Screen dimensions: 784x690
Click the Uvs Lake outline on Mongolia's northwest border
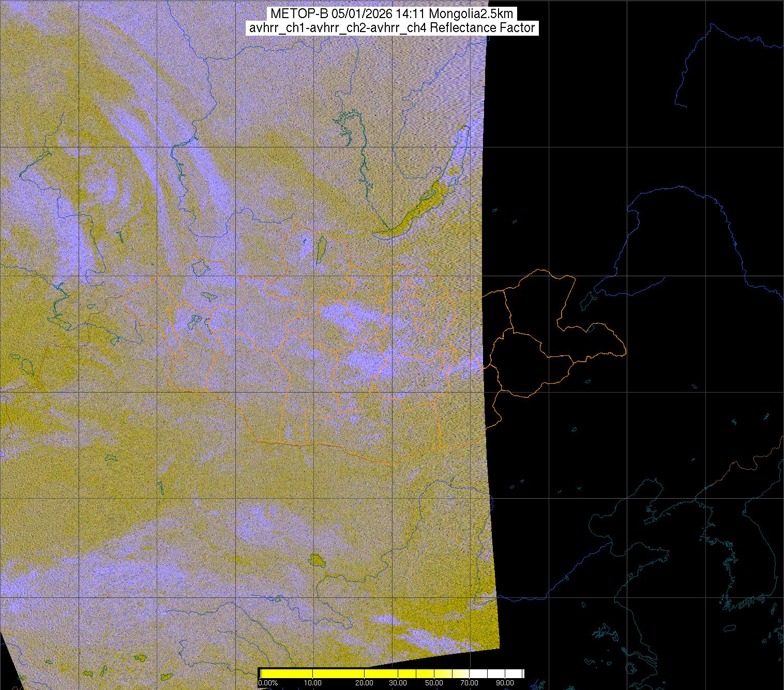[x=199, y=267]
